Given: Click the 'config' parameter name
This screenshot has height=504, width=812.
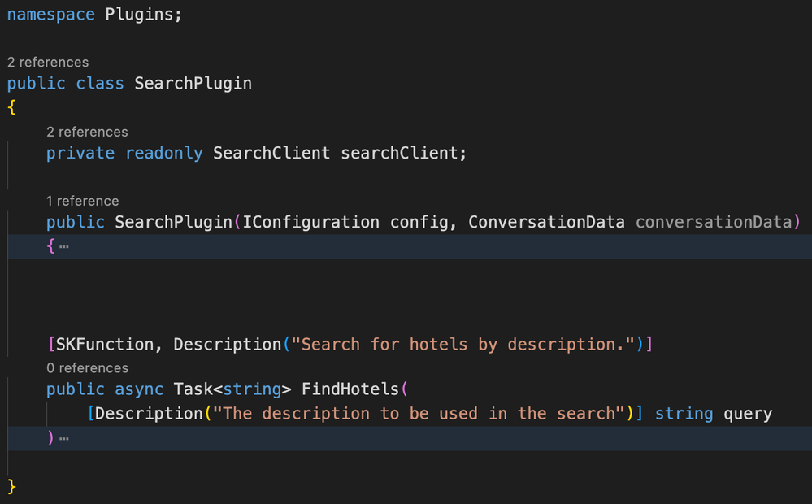Looking at the screenshot, I should [x=419, y=222].
